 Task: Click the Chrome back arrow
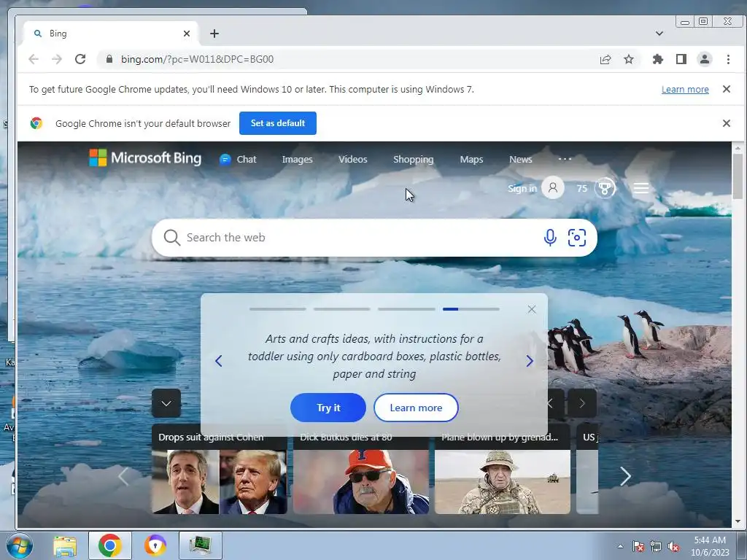click(34, 59)
